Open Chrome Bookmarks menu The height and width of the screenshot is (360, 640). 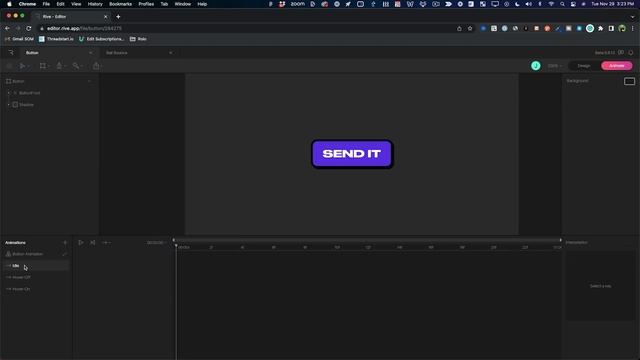tap(120, 4)
